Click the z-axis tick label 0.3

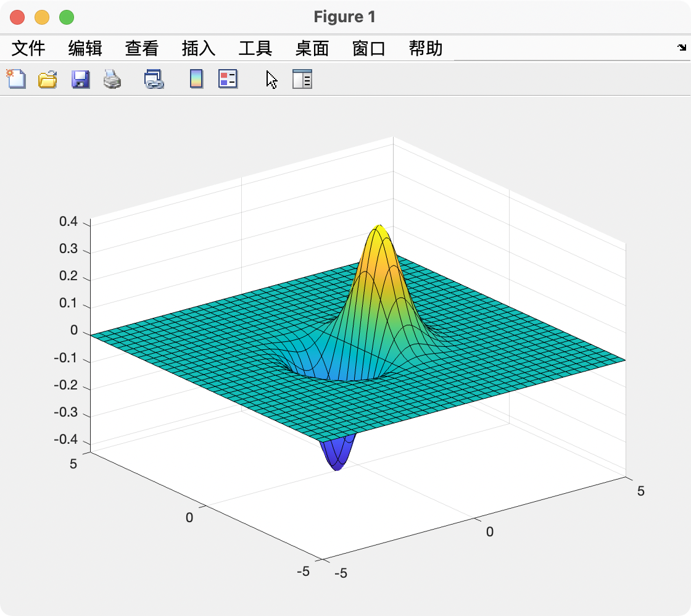[68, 249]
